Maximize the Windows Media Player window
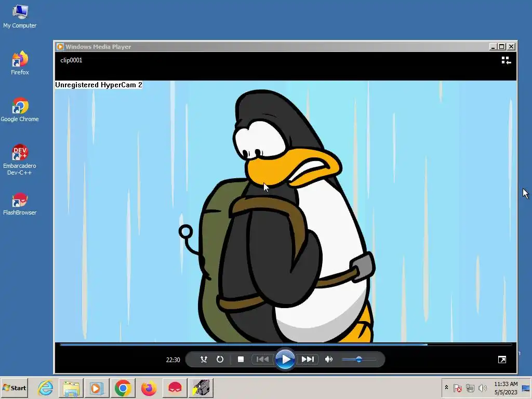 (502, 46)
